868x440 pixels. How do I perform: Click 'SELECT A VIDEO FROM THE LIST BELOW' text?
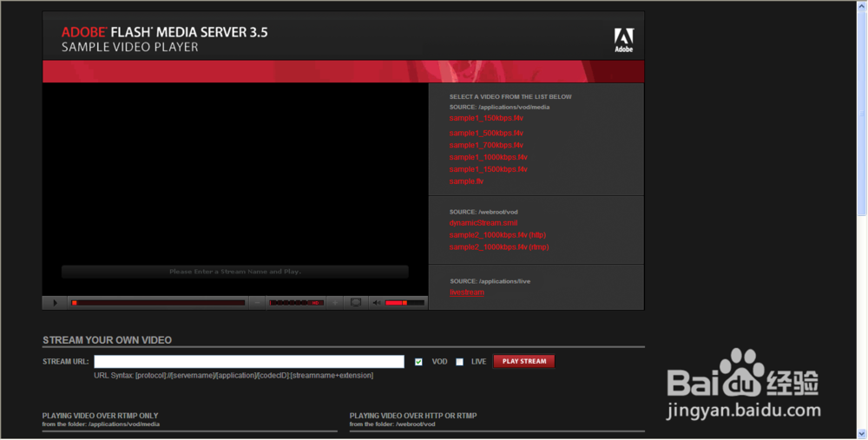[510, 97]
